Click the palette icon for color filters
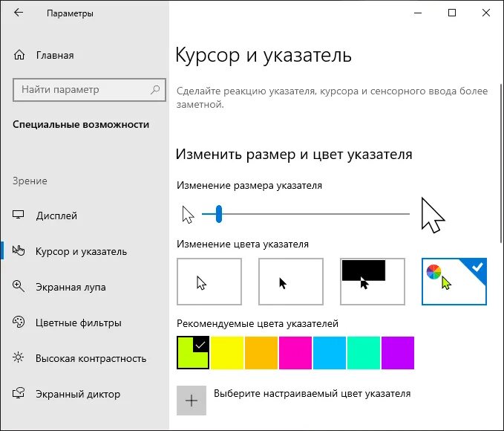Screen dimensions: 504x431 pos(19,322)
